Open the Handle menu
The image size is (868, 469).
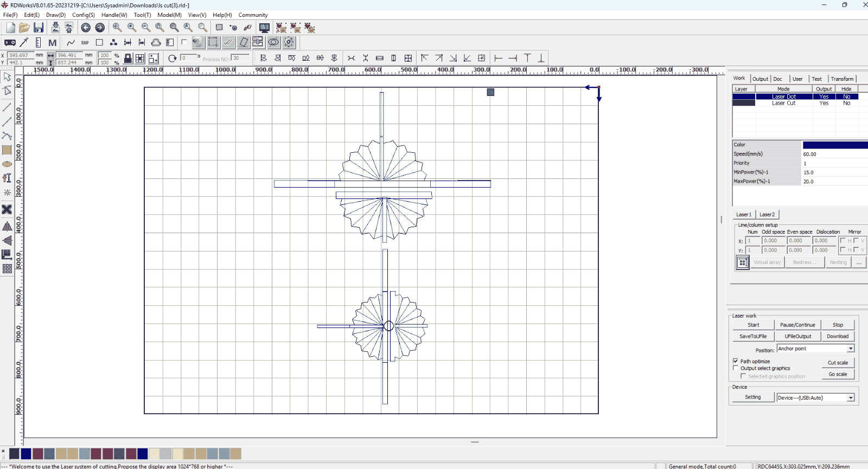click(114, 15)
